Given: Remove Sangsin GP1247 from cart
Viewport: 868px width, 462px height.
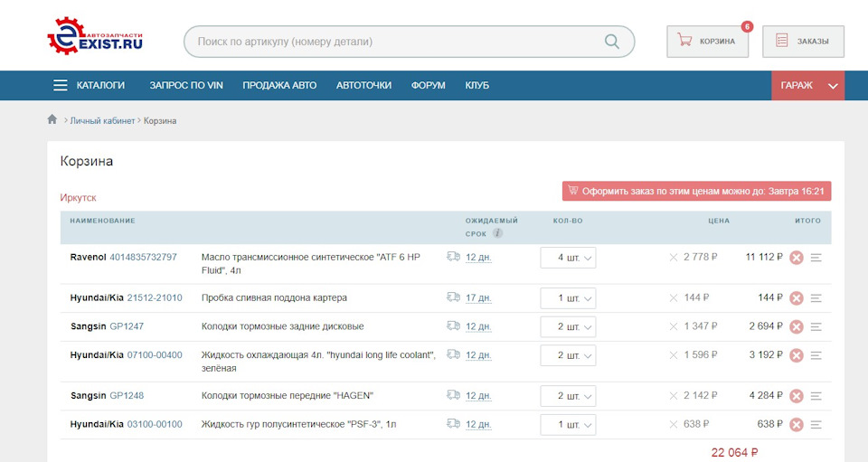Looking at the screenshot, I should [x=796, y=327].
